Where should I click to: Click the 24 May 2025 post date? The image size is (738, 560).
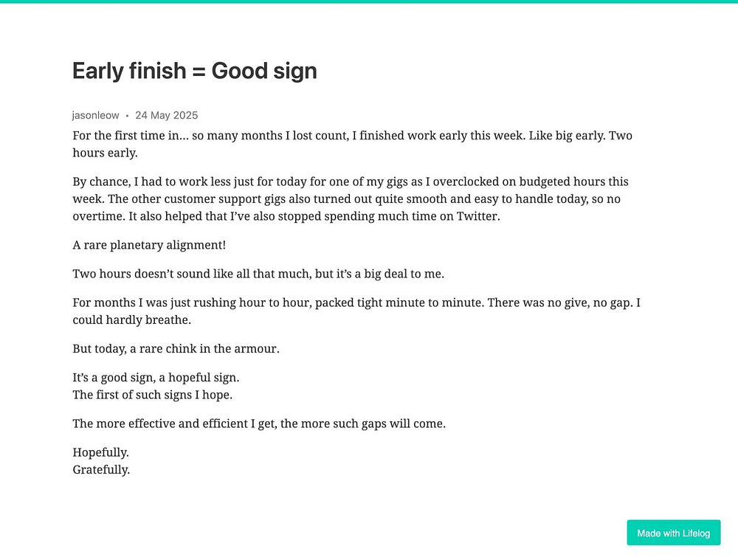166,115
